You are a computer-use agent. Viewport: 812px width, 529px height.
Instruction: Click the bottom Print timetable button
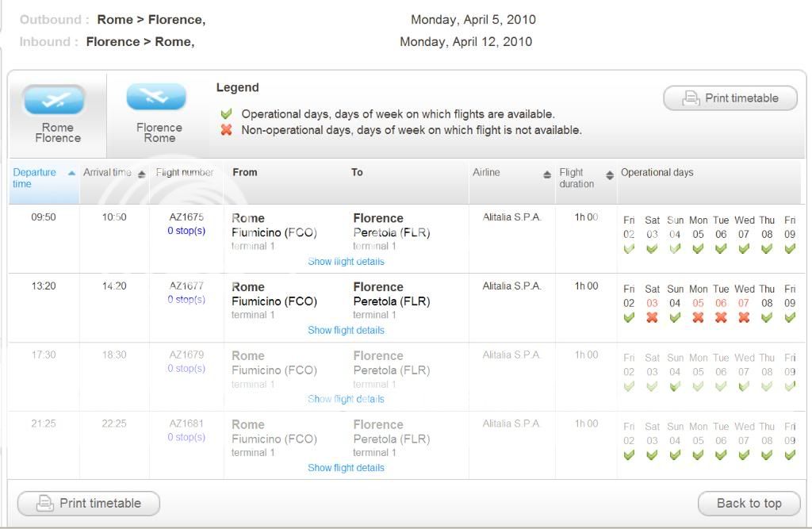(x=89, y=504)
